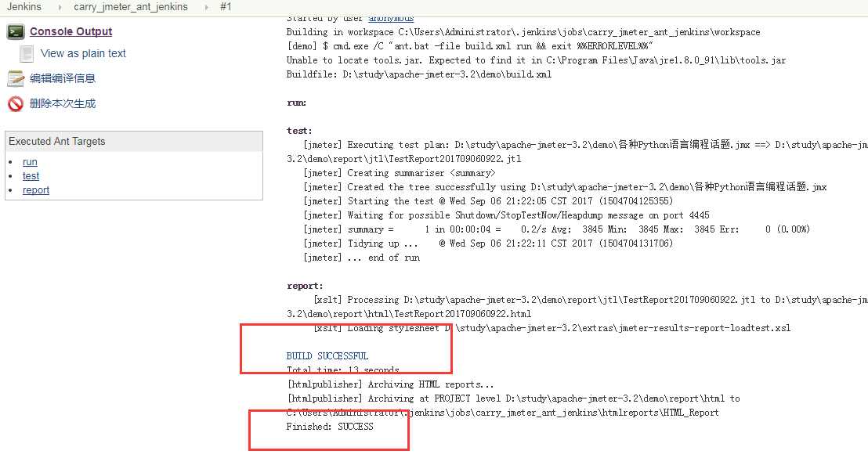Open carry_jmeter_ant_jenkins breadcrumb

(131, 6)
